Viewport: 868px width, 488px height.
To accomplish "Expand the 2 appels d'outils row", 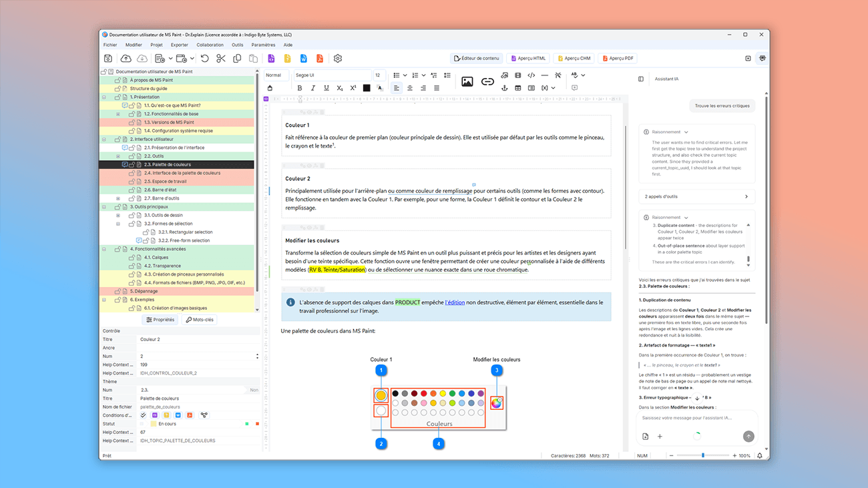I will point(697,196).
